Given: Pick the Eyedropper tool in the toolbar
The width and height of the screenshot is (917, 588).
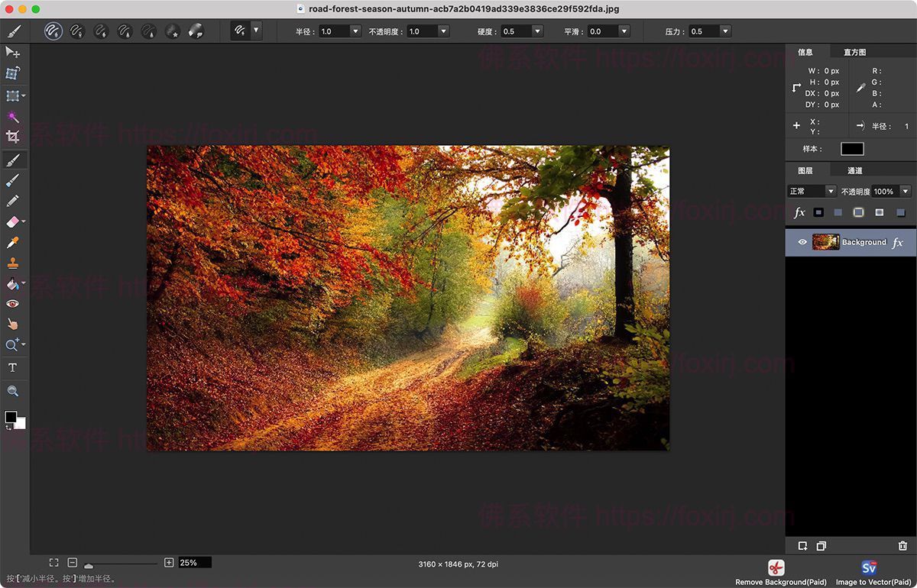Looking at the screenshot, I should click(x=13, y=243).
